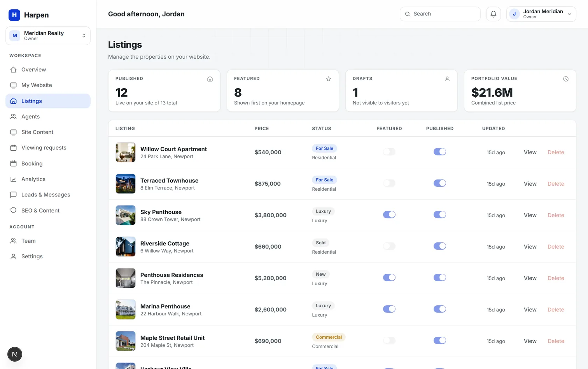Disable Featured for Sky Penthouse
Image resolution: width=588 pixels, height=369 pixels.
pos(389,215)
